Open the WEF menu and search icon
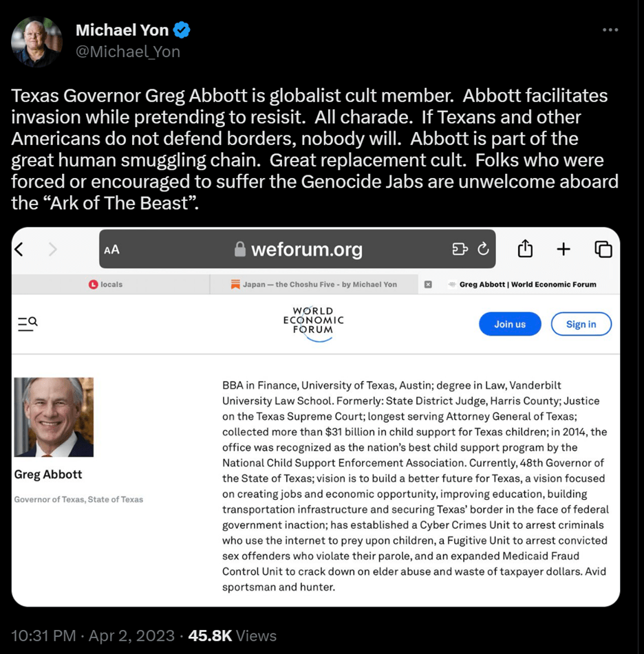This screenshot has height=654, width=644. point(28,324)
